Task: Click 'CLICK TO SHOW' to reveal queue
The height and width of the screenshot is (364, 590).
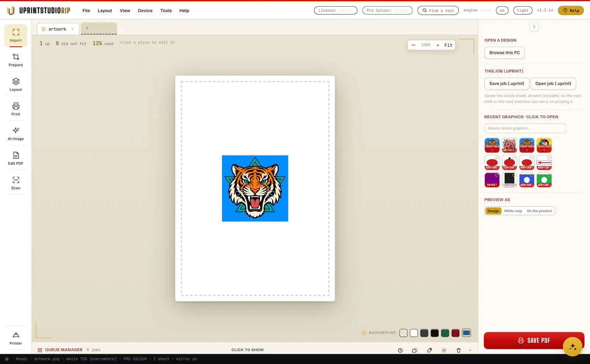Action: click(x=247, y=350)
